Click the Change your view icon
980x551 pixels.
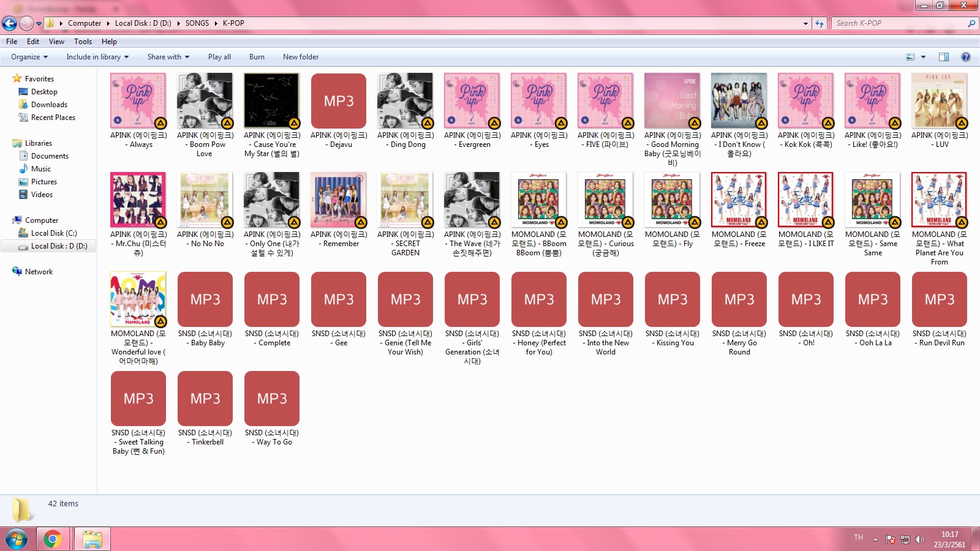tap(910, 57)
